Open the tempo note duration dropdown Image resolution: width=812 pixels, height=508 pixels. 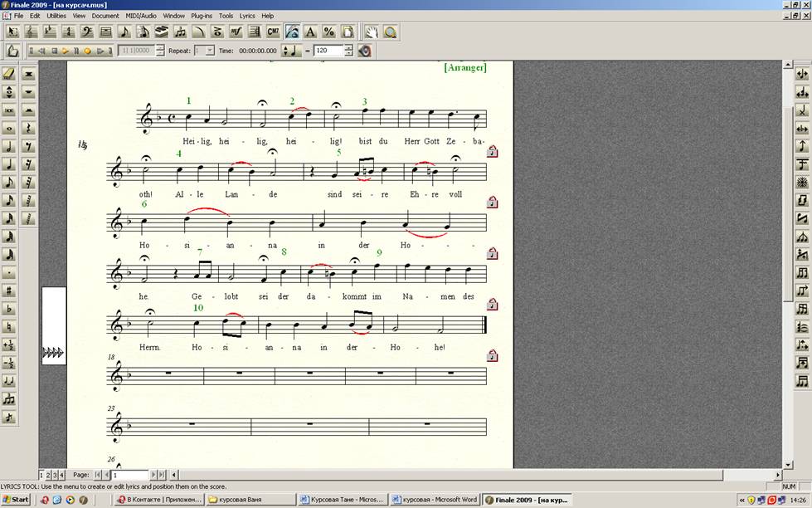(291, 51)
